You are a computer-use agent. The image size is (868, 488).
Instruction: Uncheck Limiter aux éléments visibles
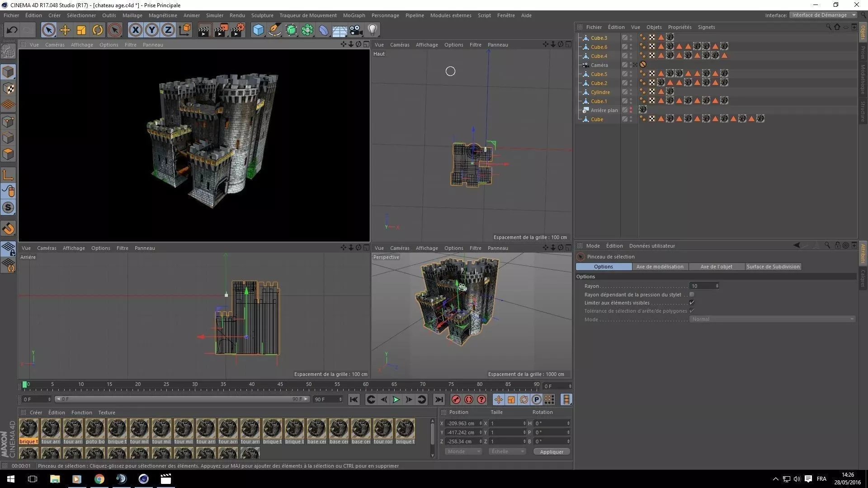coord(692,303)
